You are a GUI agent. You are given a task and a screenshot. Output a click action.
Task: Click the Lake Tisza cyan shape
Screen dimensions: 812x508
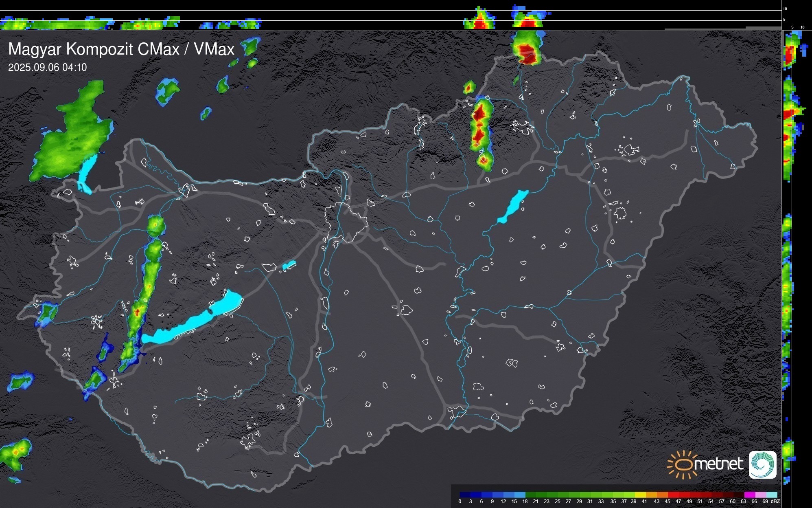pos(513,207)
